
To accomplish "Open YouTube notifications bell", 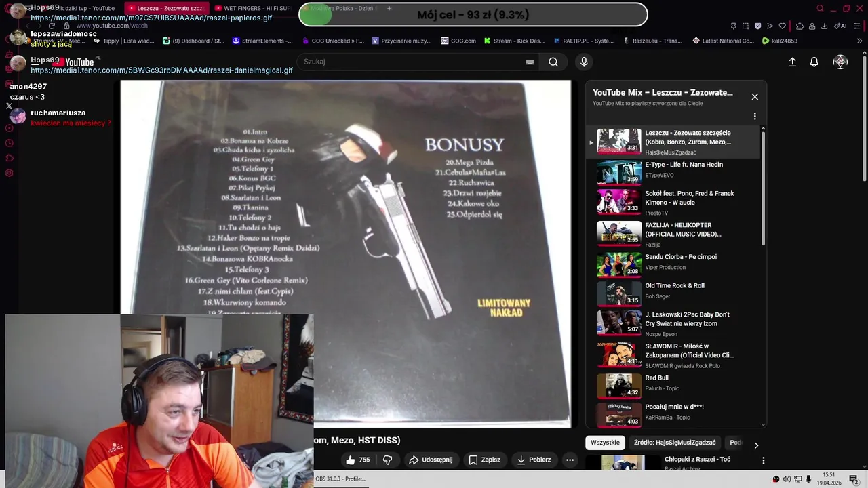I will (814, 62).
